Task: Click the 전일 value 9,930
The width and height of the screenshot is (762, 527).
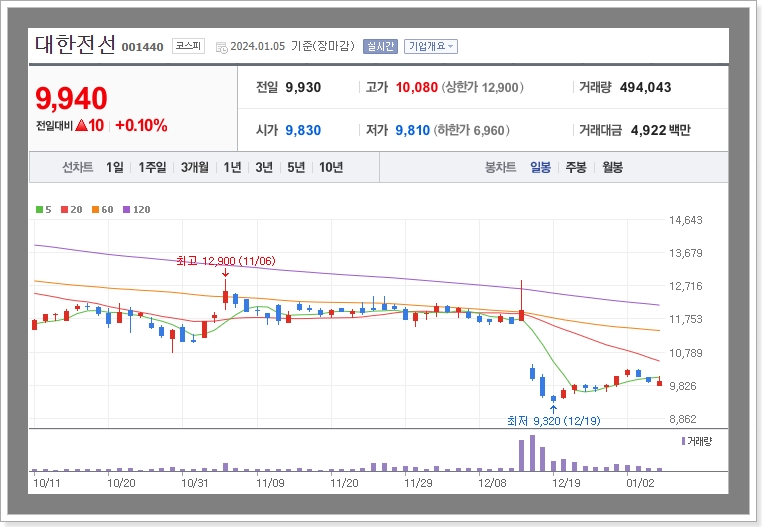Action: (x=303, y=88)
